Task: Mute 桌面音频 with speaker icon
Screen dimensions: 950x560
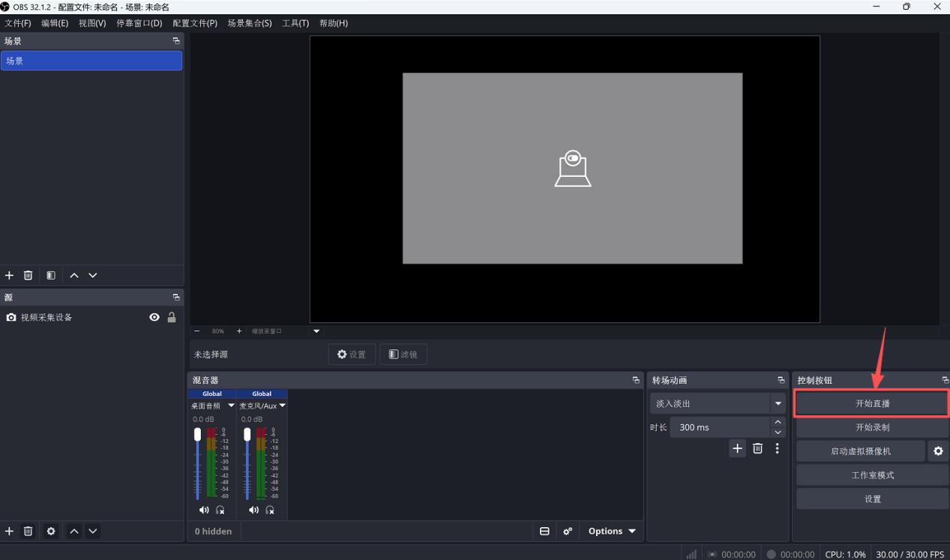Action: (204, 510)
